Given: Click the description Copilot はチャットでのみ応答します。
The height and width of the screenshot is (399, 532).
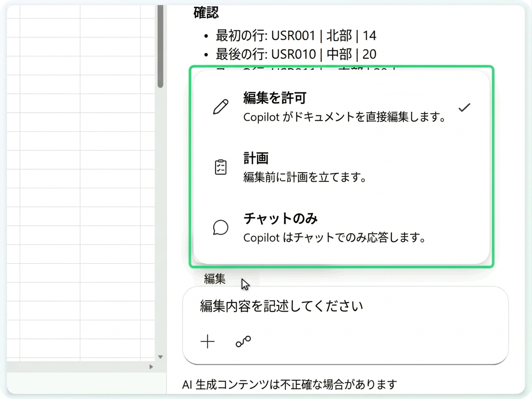Looking at the screenshot, I should pos(335,237).
